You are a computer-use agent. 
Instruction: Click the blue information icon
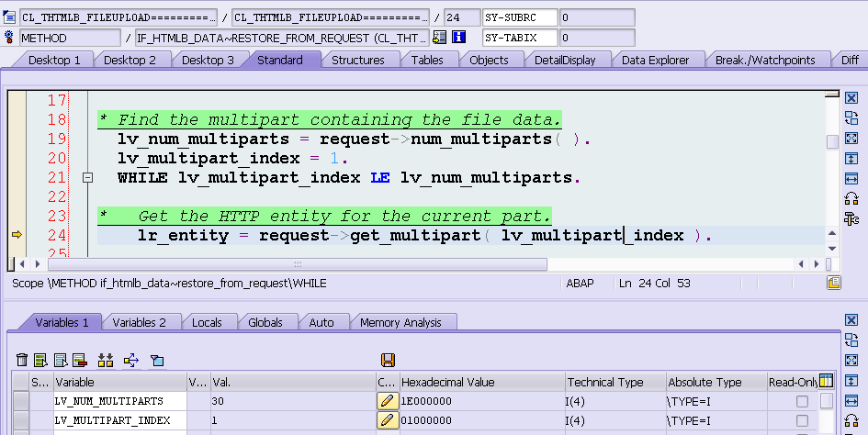459,37
